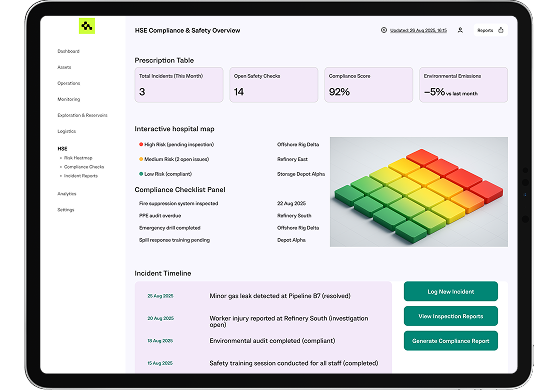Select the green Low Risk dot
This screenshot has width=560, height=391.
pyautogui.click(x=141, y=174)
